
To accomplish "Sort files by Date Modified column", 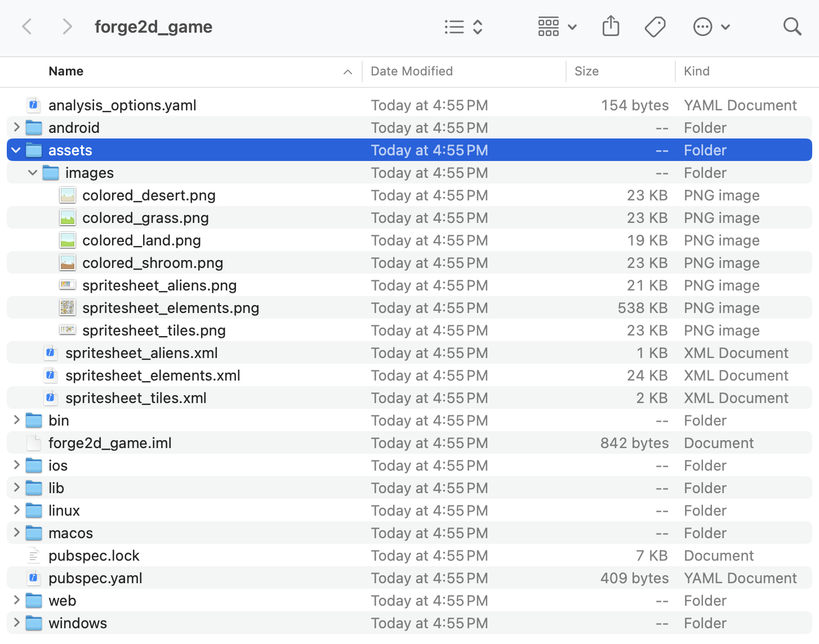I will click(x=412, y=71).
